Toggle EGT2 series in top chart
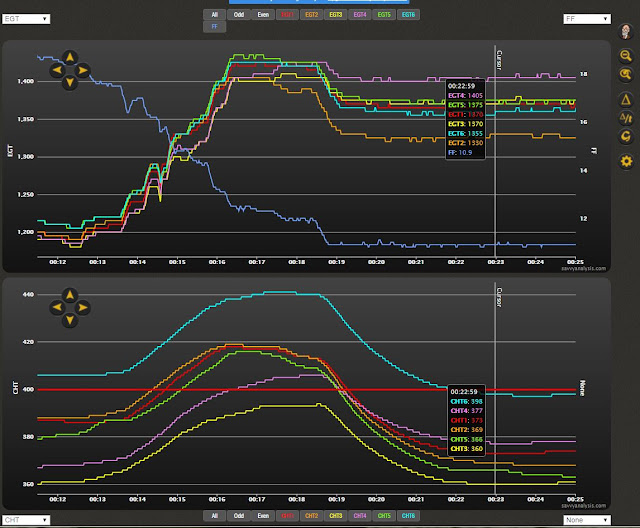 coord(311,15)
